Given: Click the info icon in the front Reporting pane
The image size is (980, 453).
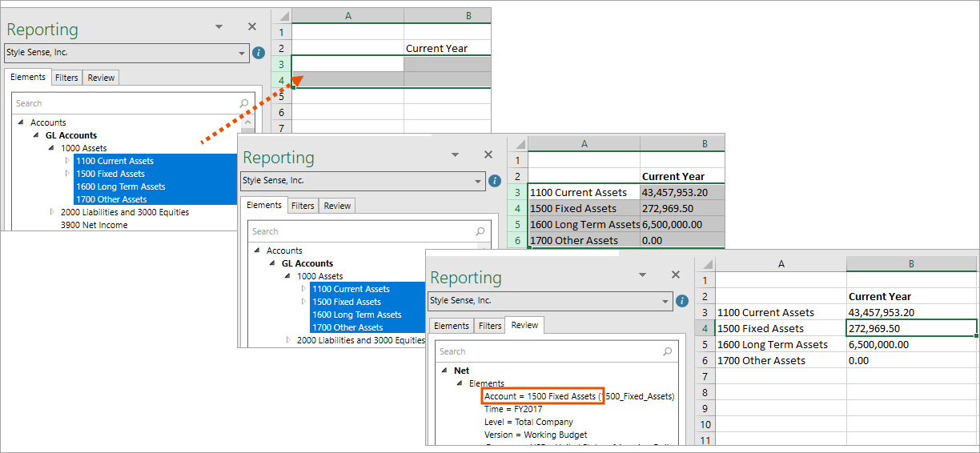Looking at the screenshot, I should (x=682, y=301).
